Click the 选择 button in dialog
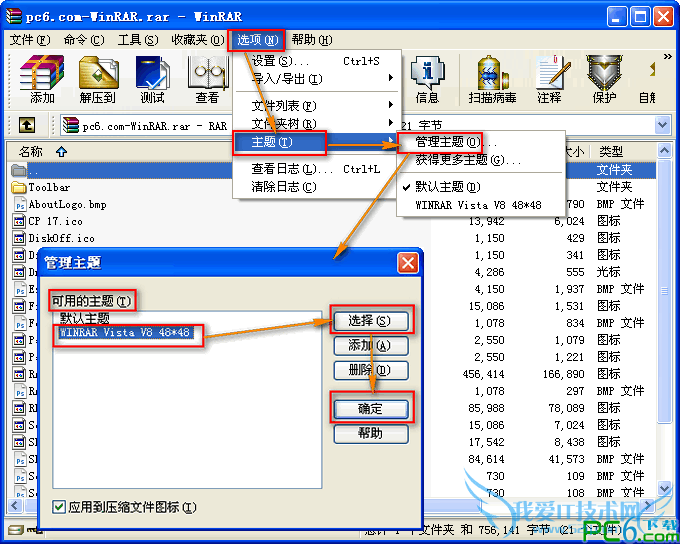The image size is (680, 544). (371, 321)
